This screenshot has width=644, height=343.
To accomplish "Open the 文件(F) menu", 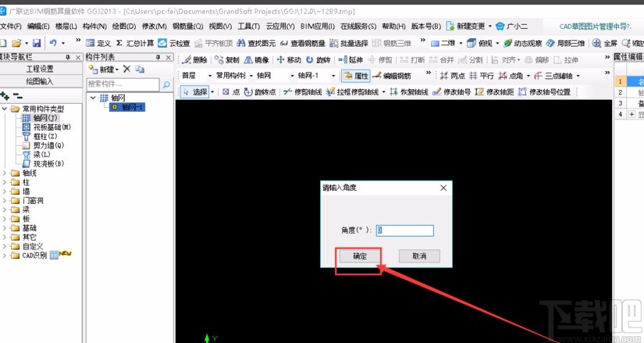I will pos(11,27).
